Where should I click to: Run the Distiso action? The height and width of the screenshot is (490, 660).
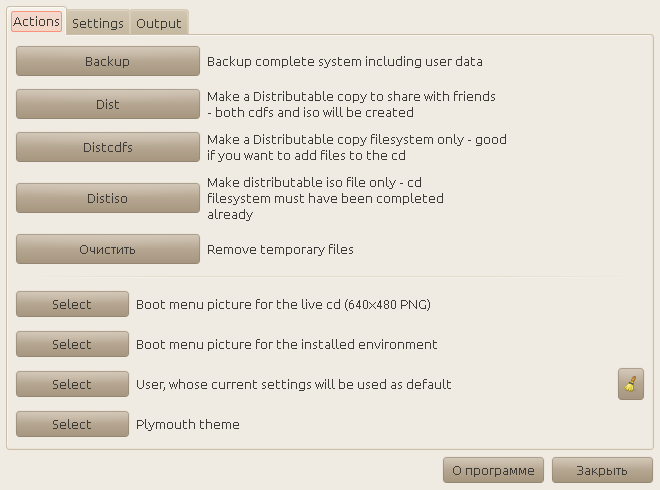108,198
